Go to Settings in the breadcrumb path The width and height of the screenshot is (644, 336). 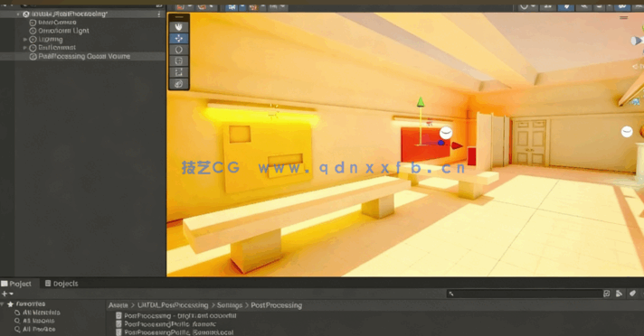(x=230, y=305)
